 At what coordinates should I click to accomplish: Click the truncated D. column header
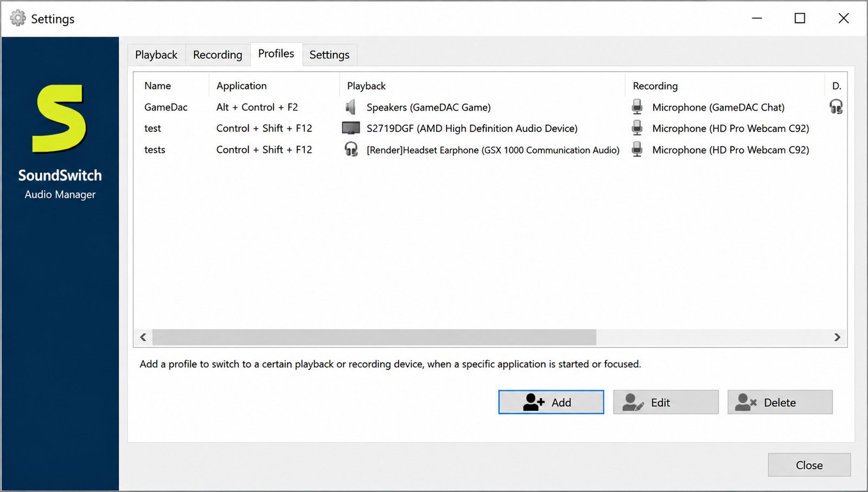(836, 86)
